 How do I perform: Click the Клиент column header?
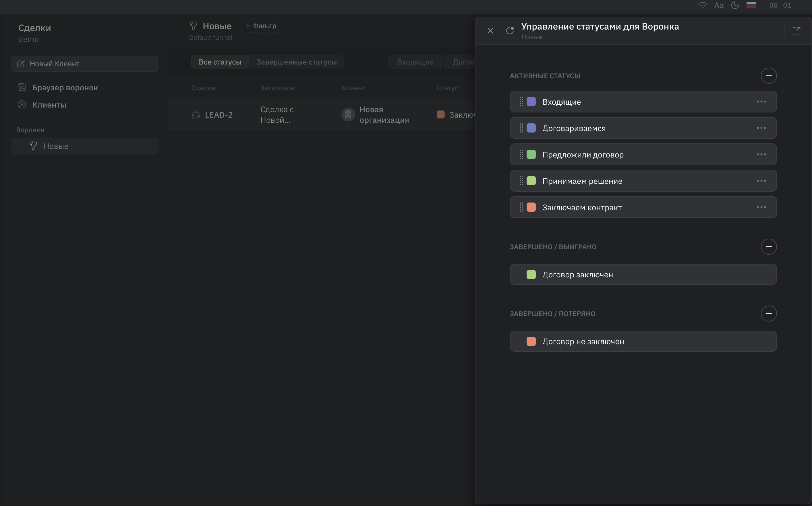point(353,88)
